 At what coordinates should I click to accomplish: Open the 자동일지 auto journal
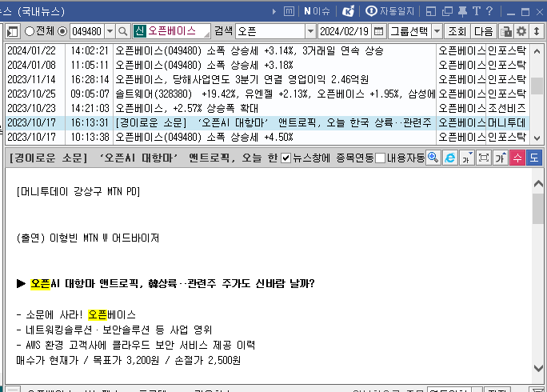pyautogui.click(x=389, y=11)
